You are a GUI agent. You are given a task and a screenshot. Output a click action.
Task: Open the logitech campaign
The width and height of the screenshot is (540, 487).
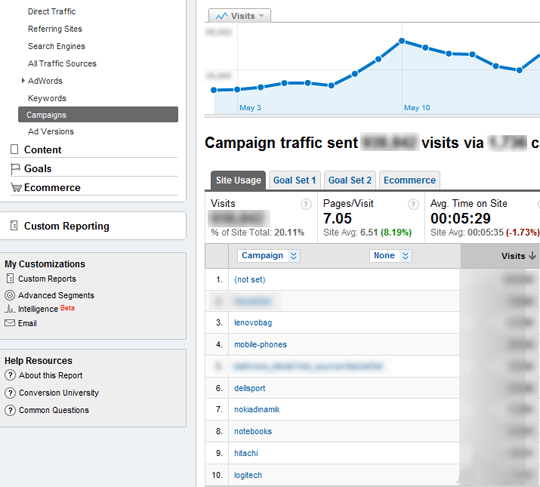[248, 475]
